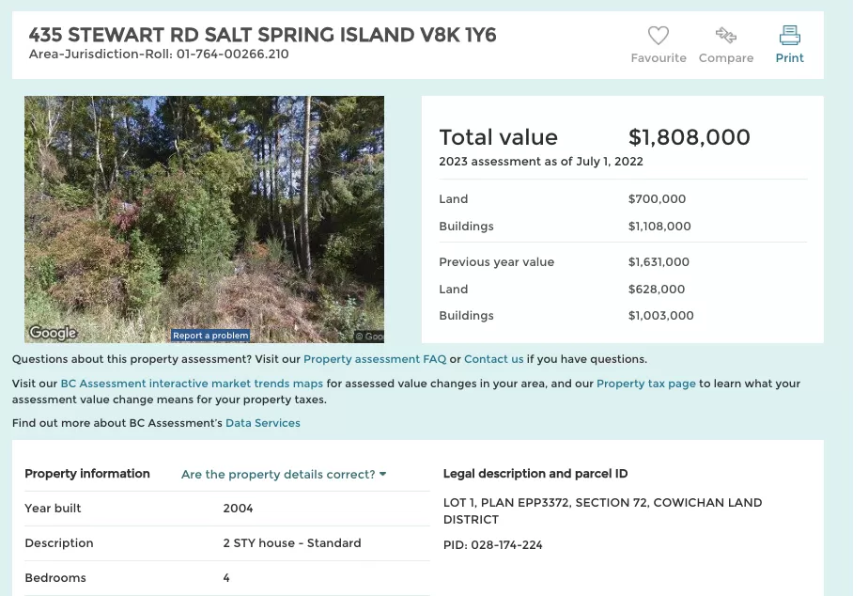Viewport: 868px width, 596px height.
Task: Open BC Assessment interactive market trends maps
Action: 192,384
